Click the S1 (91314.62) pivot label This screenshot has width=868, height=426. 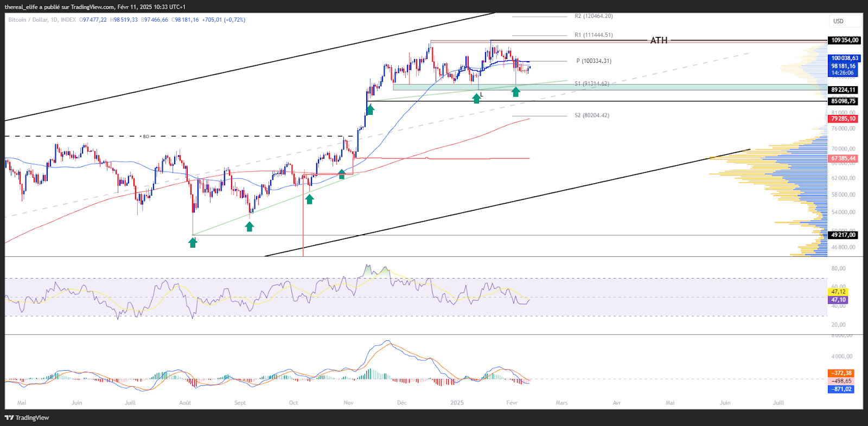[x=592, y=83]
